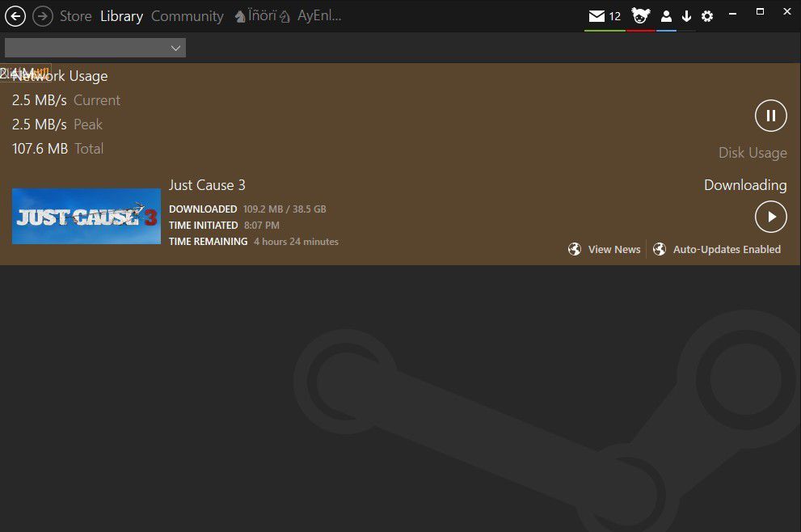
Task: Go back with the left arrow button
Action: tap(15, 16)
